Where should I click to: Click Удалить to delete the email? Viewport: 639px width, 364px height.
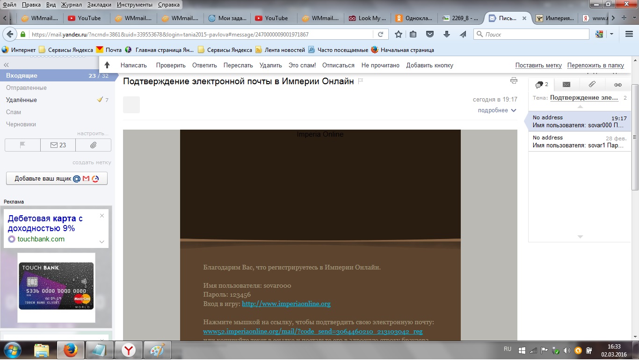271,65
